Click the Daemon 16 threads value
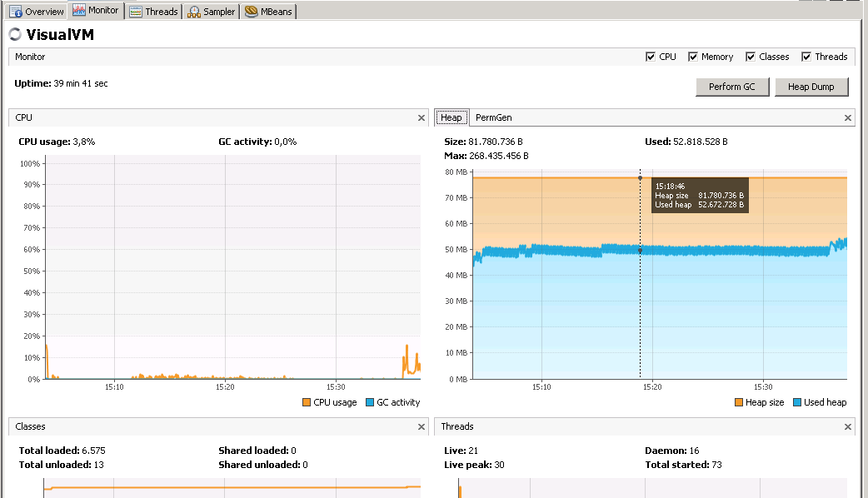This screenshot has width=868, height=498. click(694, 451)
